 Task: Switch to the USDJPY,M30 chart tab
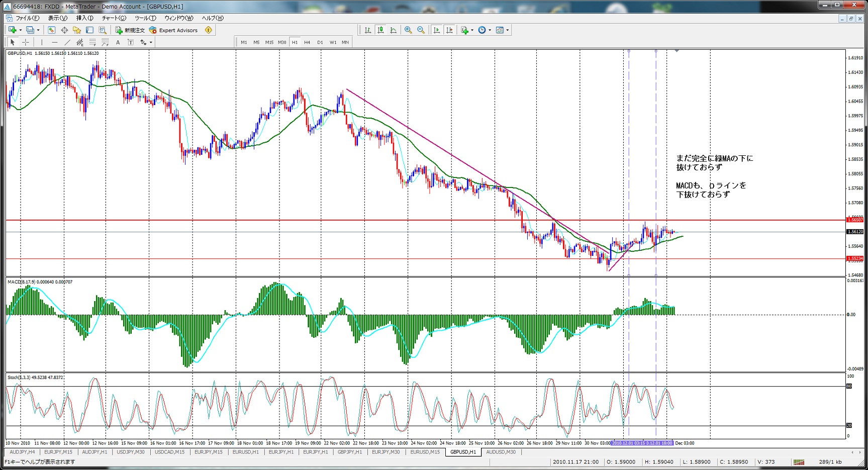(x=131, y=452)
